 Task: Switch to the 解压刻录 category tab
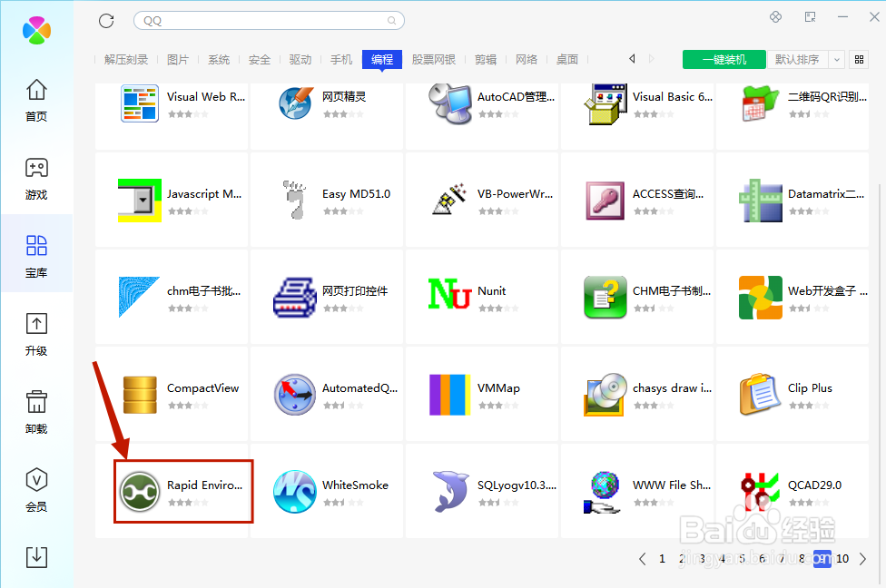coord(126,59)
